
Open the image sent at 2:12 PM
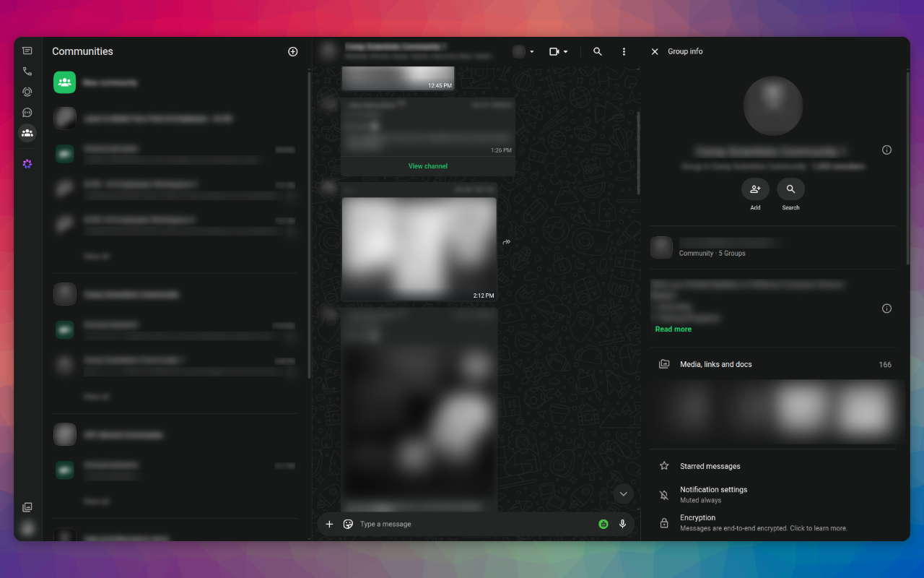(419, 249)
